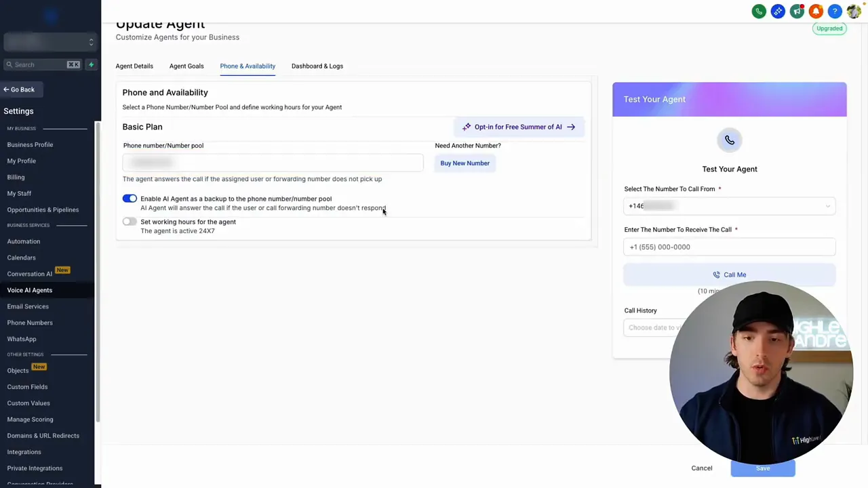
Task: Open the megaphone announcements icon
Action: pyautogui.click(x=797, y=12)
